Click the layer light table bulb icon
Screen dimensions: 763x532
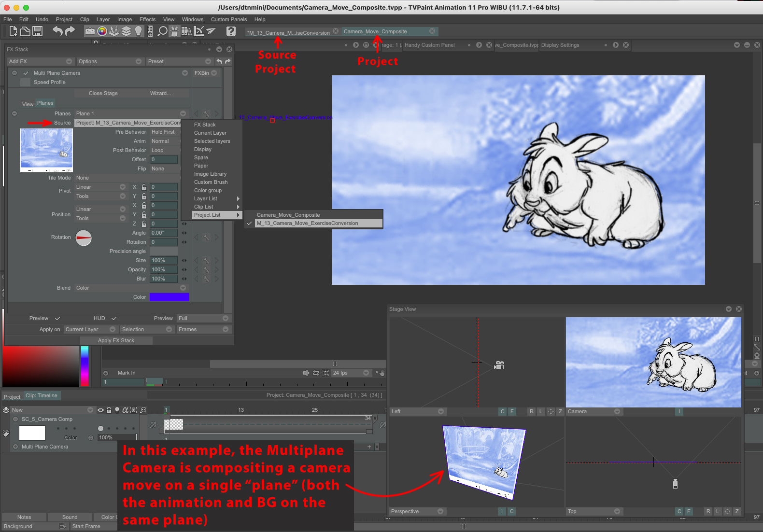(117, 410)
